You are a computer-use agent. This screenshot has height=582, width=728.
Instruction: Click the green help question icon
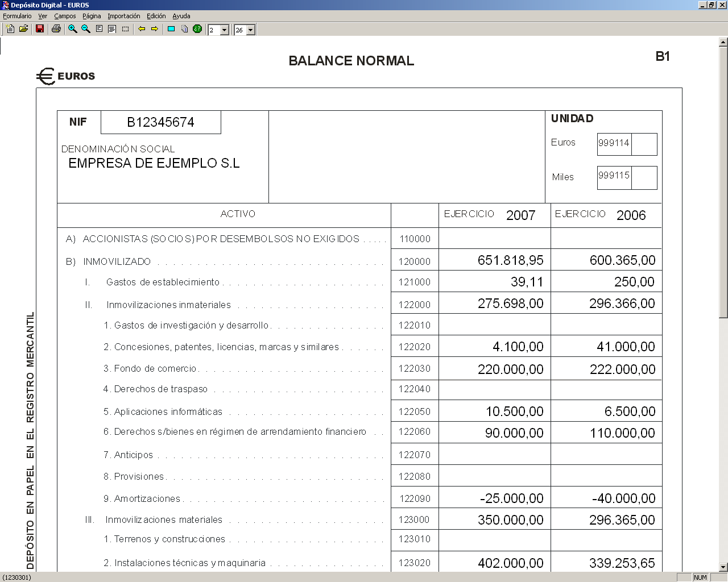coord(197,29)
